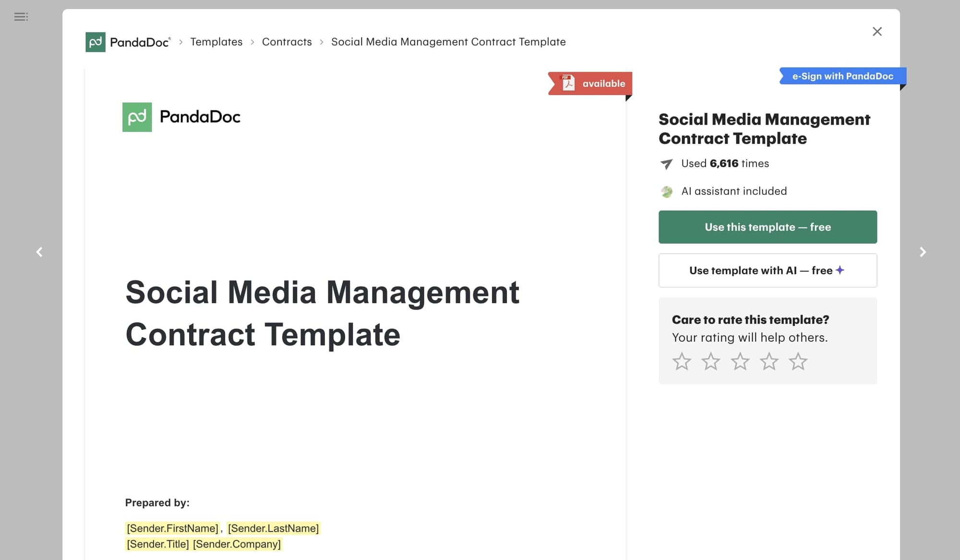Viewport: 960px width, 560px height.
Task: Rate the template with one star
Action: [x=681, y=361]
